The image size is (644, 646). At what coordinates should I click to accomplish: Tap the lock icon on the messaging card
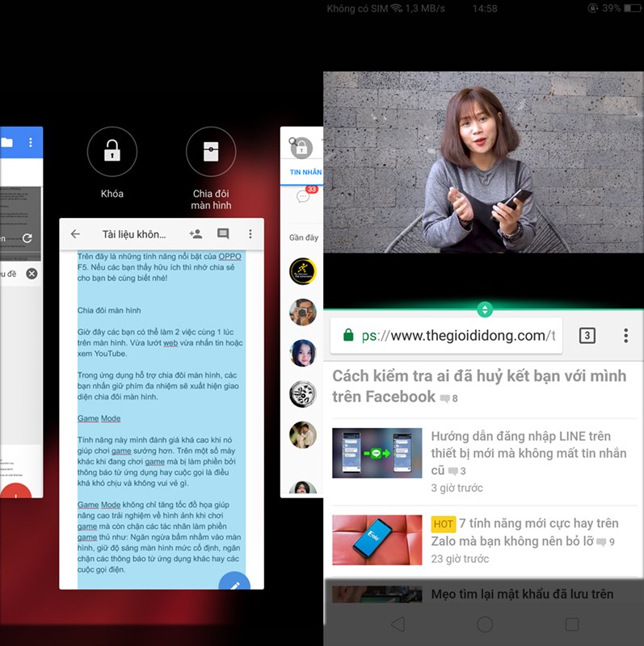click(x=301, y=148)
